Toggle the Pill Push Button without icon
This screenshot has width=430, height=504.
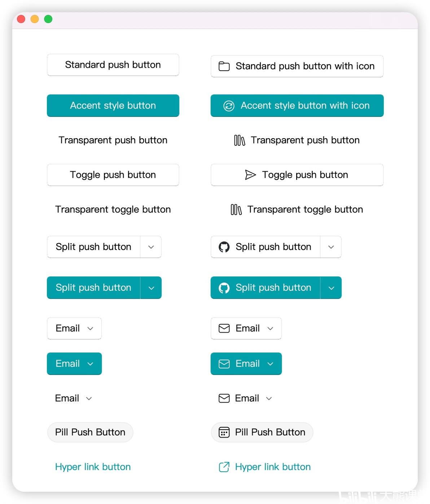pos(90,432)
